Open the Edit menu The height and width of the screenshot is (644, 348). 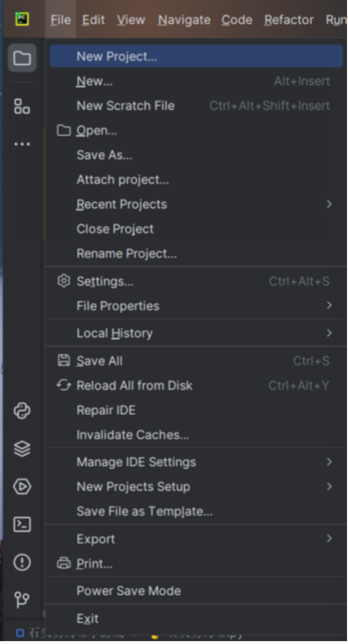pos(93,20)
